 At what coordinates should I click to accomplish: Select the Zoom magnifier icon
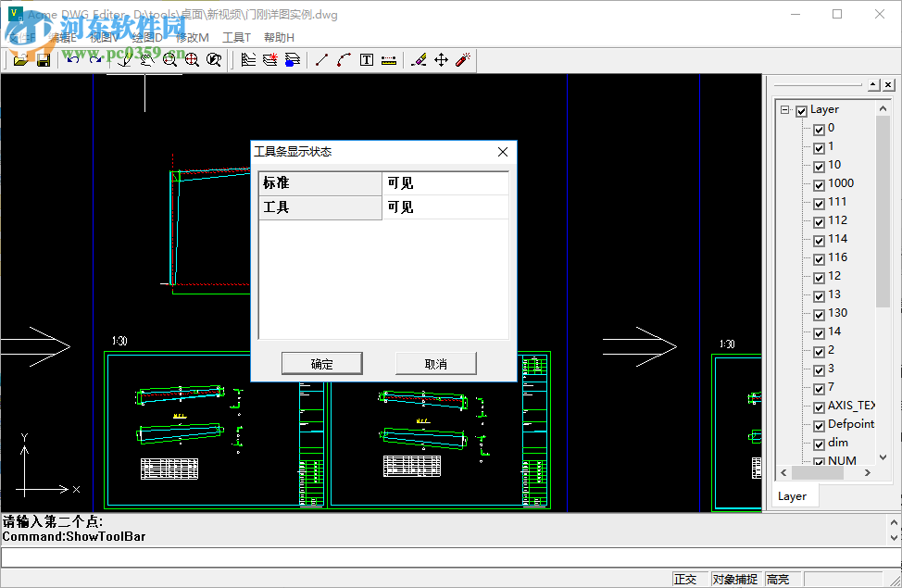[170, 59]
